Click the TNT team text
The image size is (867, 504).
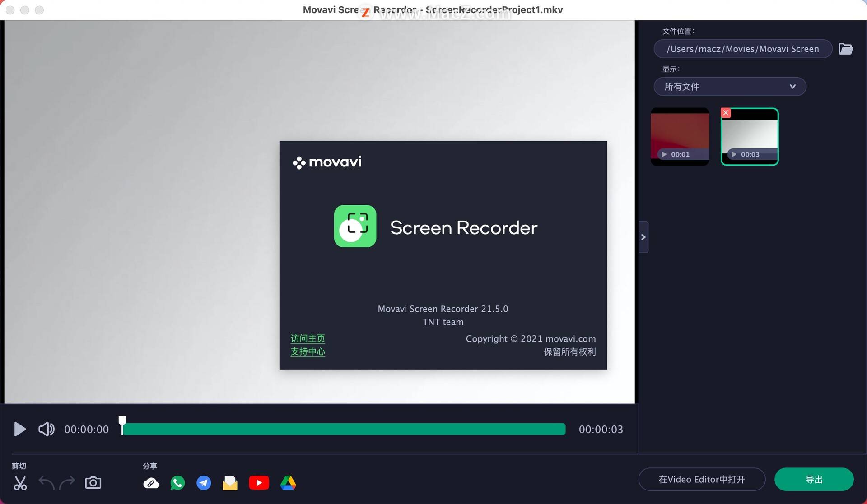pos(443,322)
